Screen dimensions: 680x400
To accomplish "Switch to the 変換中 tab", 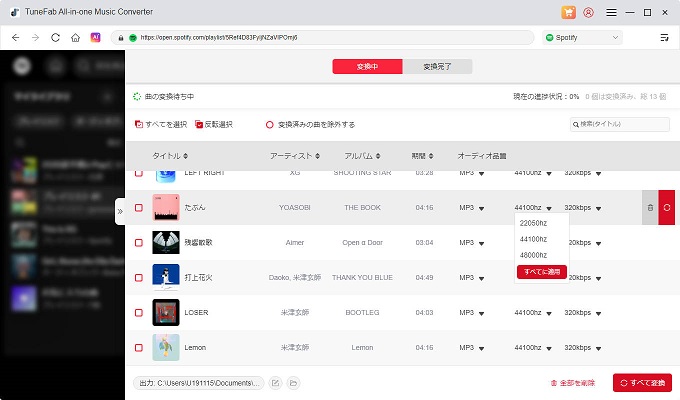I will click(x=367, y=66).
